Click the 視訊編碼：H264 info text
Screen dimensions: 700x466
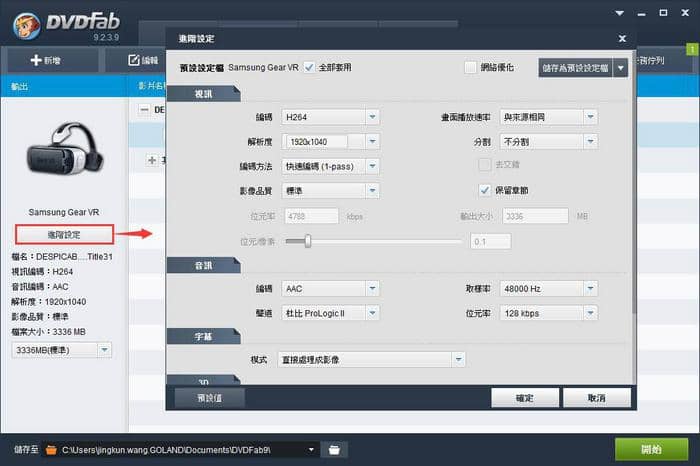pos(42,271)
